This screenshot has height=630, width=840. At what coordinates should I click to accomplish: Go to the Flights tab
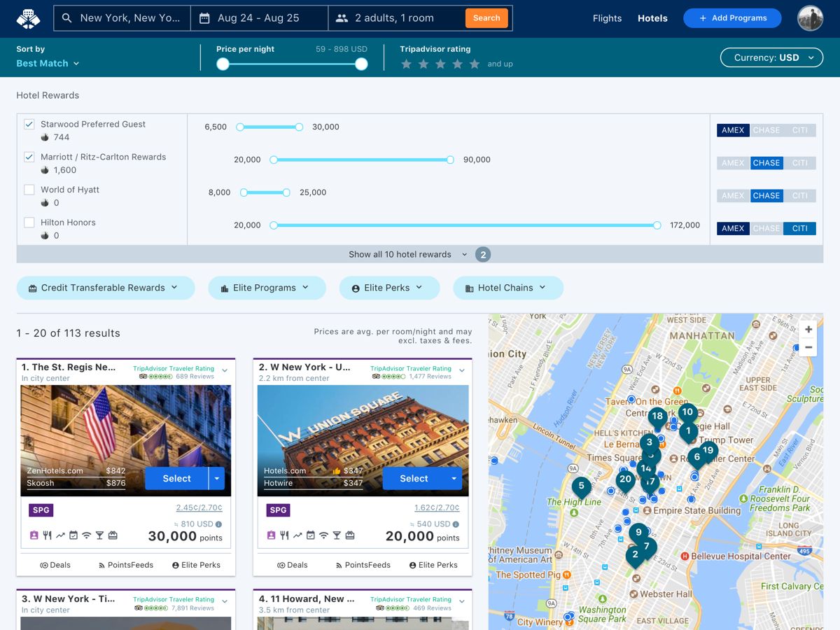point(607,18)
